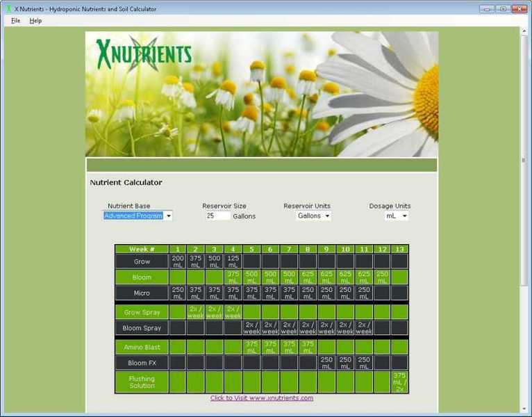532x417 pixels.
Task: Click the Week # header cell
Action: [x=142, y=250]
